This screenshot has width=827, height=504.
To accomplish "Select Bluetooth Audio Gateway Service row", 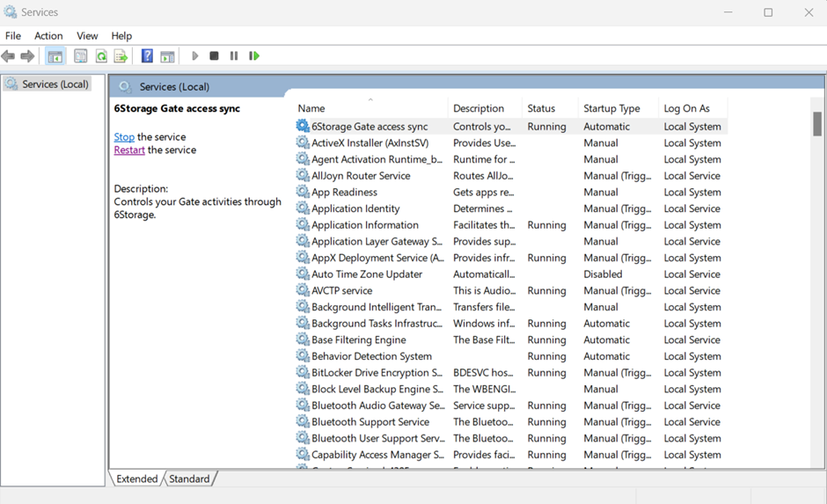I will point(511,405).
